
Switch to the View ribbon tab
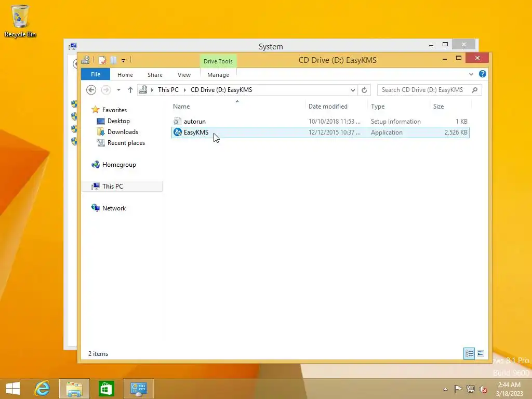(x=184, y=75)
